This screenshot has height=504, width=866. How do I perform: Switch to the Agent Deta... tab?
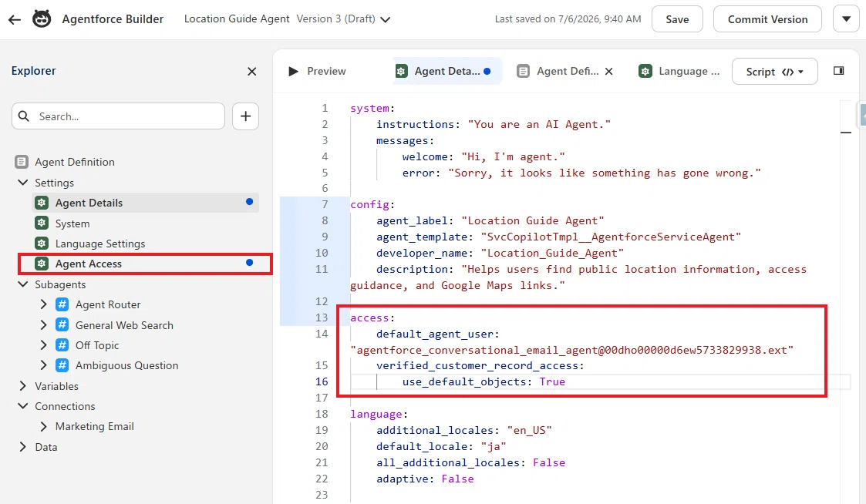click(x=447, y=71)
